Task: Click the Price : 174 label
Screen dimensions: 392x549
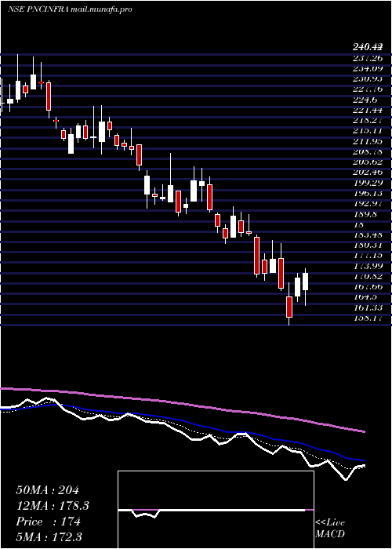Action: (48, 522)
